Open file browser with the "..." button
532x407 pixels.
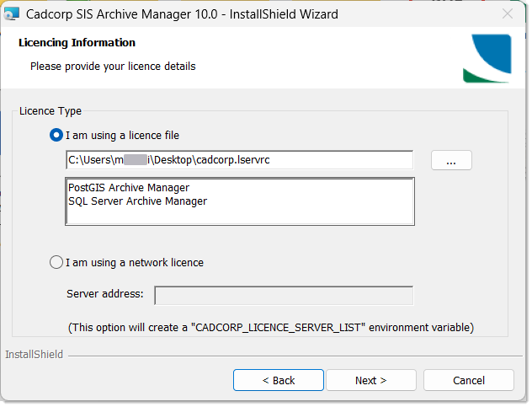click(451, 161)
